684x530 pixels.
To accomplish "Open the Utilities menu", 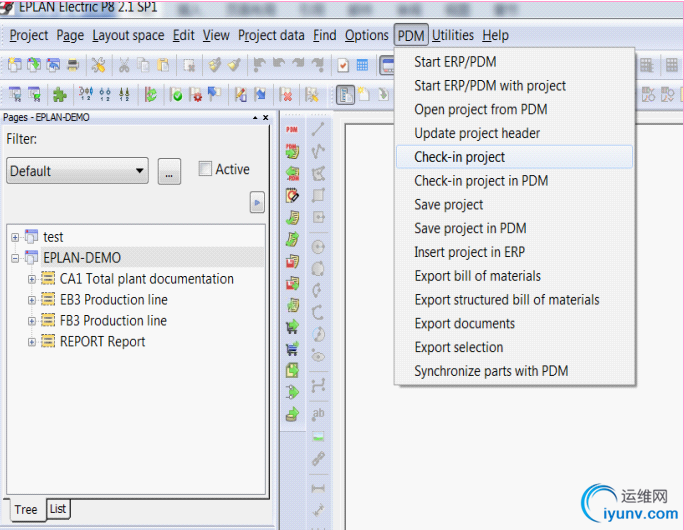I will 453,35.
